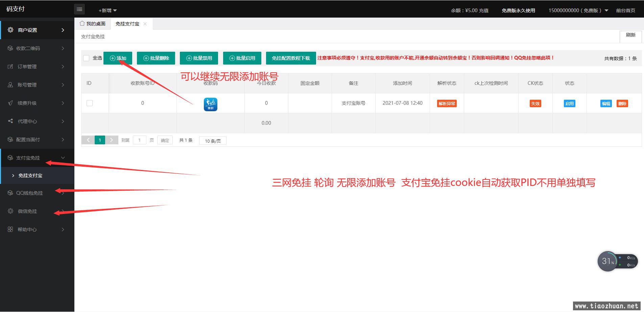
Task: Click the 失效 CK status badge
Action: 535,103
